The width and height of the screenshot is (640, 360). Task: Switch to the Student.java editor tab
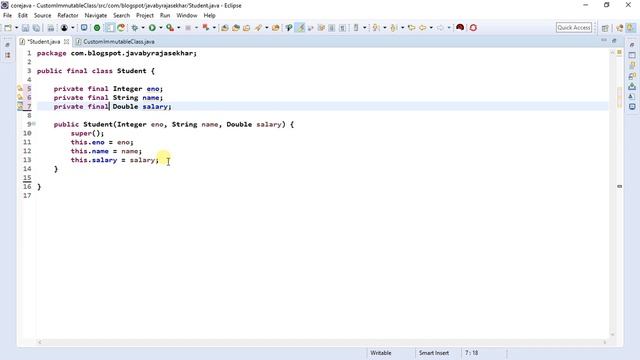[x=43, y=42]
